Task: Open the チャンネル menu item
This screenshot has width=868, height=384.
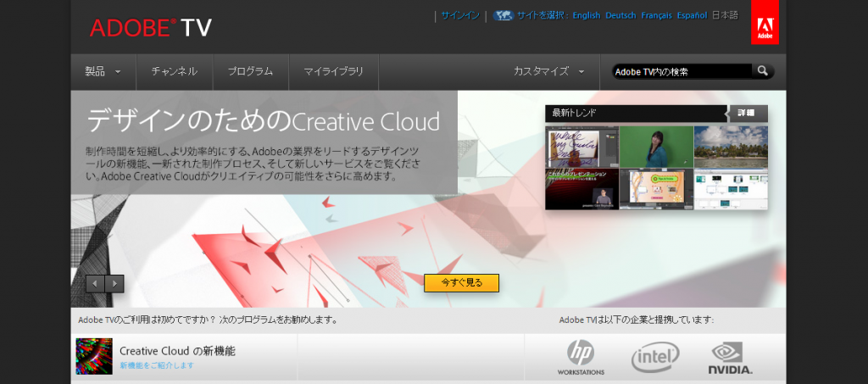Action: (x=175, y=71)
